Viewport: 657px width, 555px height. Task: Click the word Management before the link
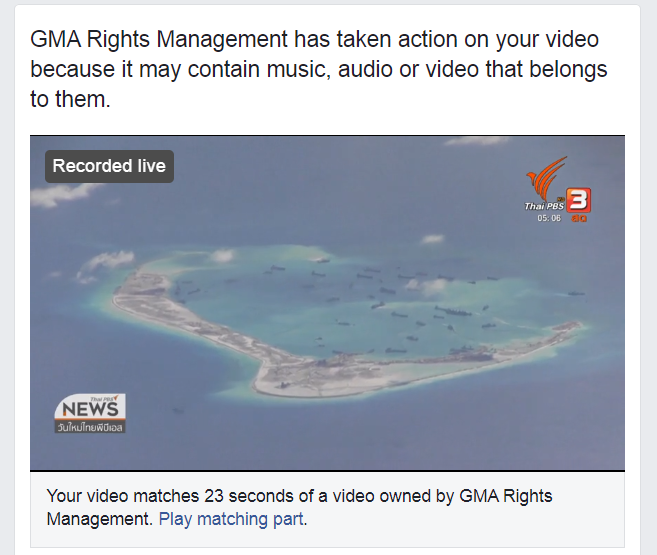point(98,519)
